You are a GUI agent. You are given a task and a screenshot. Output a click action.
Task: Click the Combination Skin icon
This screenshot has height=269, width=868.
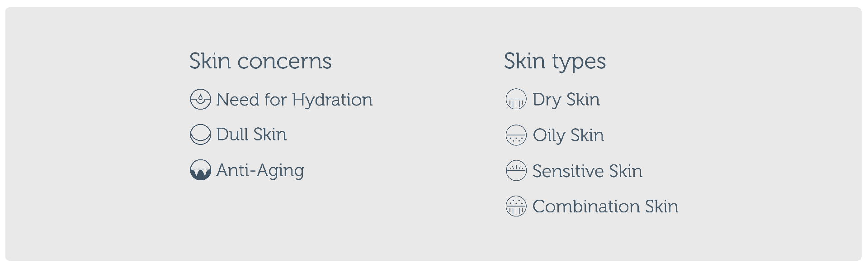click(x=516, y=206)
